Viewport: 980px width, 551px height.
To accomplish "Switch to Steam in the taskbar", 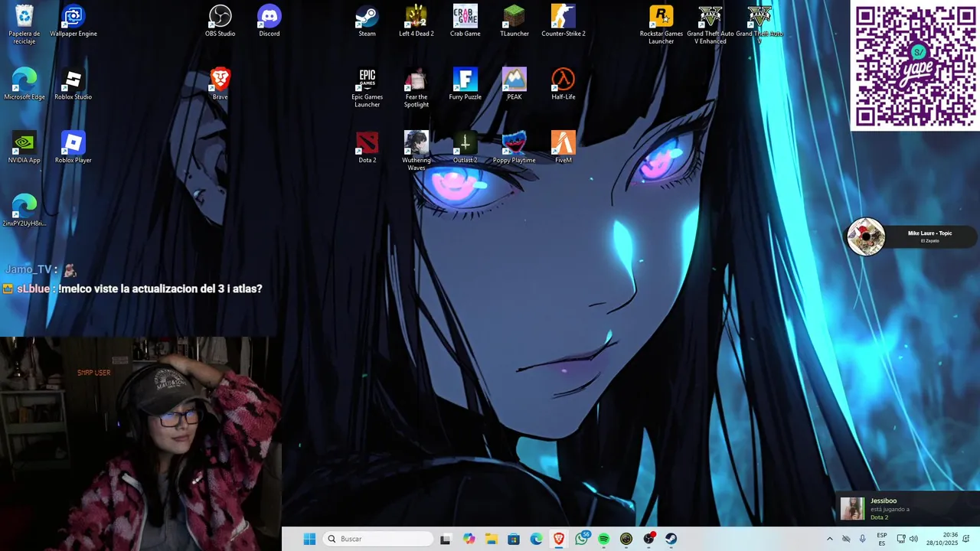I will click(671, 539).
